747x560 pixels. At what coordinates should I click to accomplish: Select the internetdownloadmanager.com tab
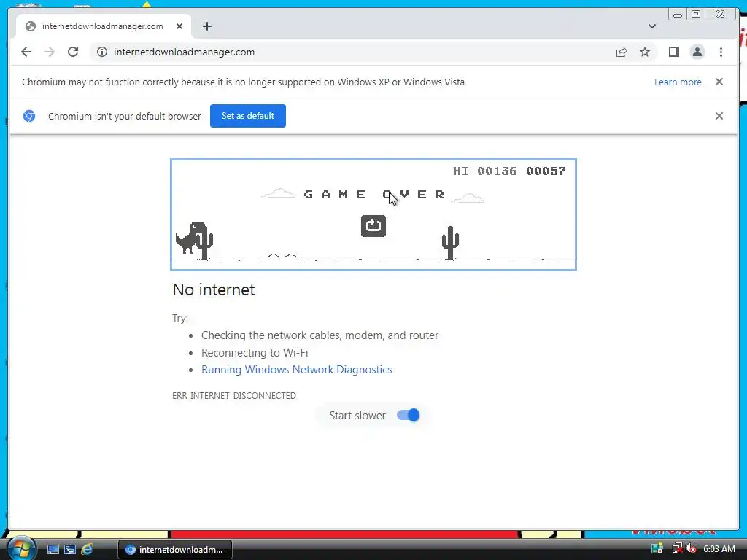tap(102, 26)
